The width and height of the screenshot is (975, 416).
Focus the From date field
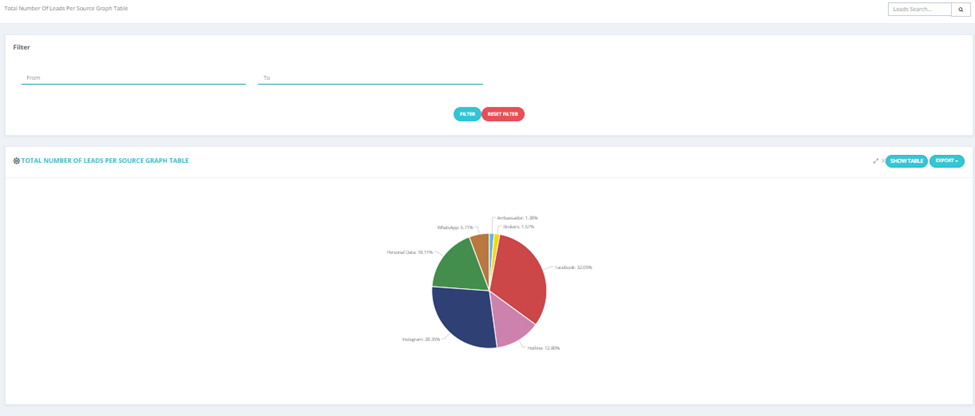click(134, 78)
